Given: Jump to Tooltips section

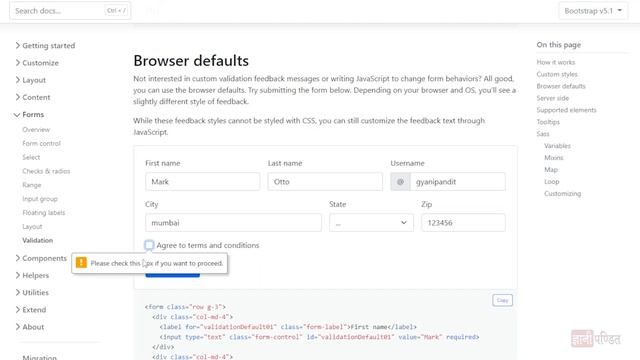Looking at the screenshot, I should pos(548,122).
